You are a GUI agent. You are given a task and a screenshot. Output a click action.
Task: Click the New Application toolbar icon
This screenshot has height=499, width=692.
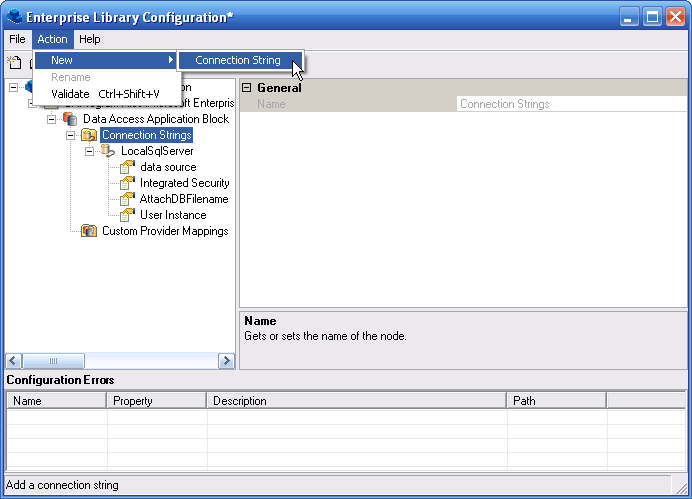pos(15,63)
